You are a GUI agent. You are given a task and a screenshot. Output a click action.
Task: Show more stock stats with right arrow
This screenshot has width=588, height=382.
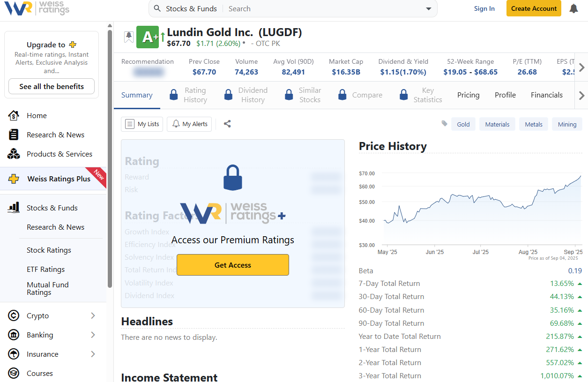pyautogui.click(x=581, y=67)
